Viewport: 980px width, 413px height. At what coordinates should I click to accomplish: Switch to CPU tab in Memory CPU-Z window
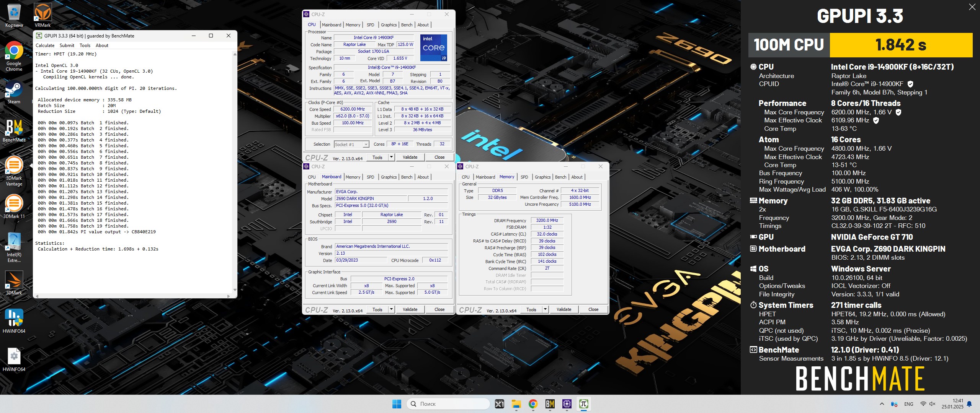point(466,177)
